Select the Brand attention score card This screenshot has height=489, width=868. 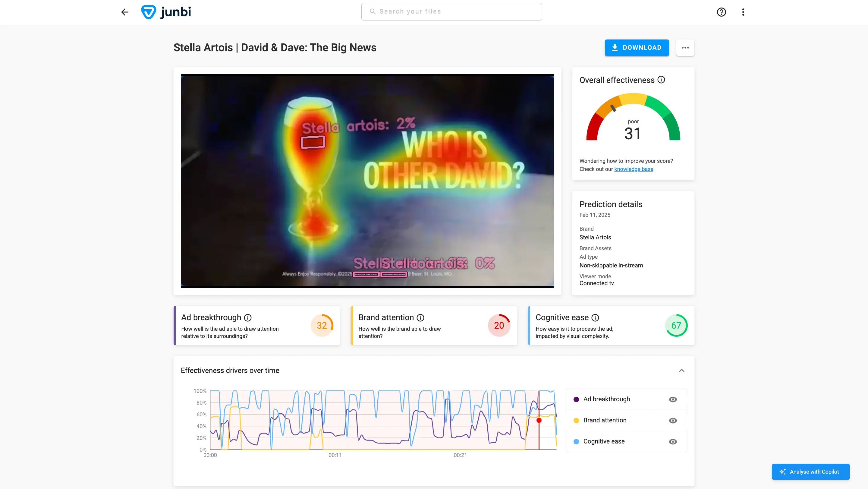[434, 326]
